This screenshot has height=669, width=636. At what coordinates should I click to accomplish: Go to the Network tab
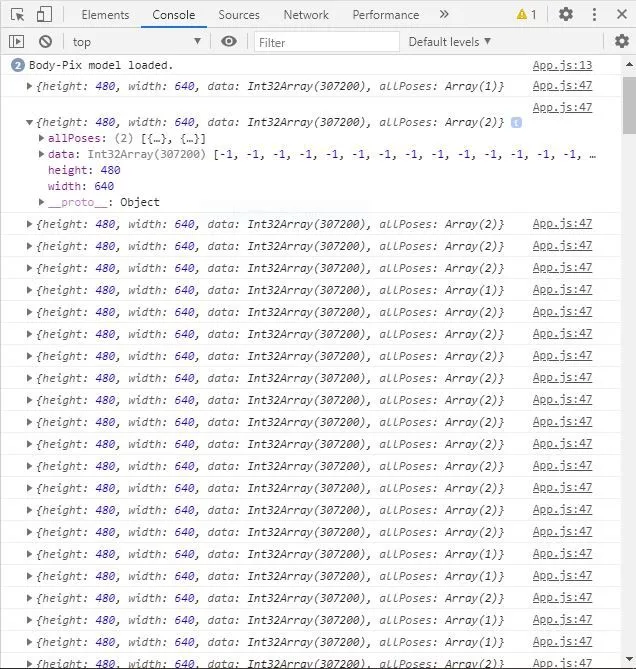[x=306, y=15]
